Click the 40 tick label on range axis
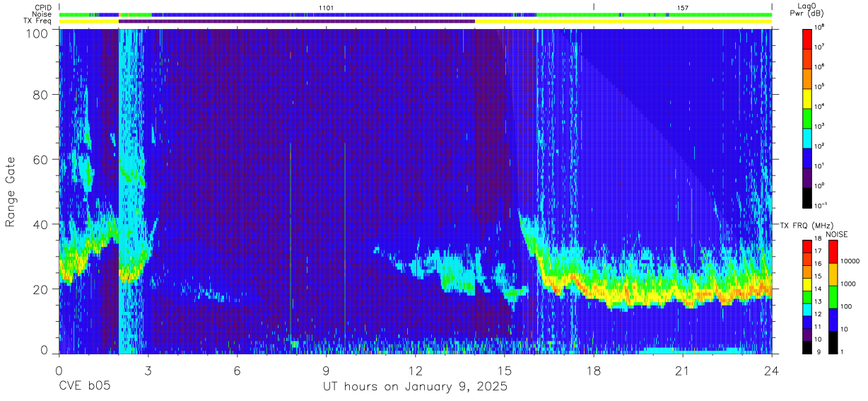The image size is (868, 401). pyautogui.click(x=42, y=224)
